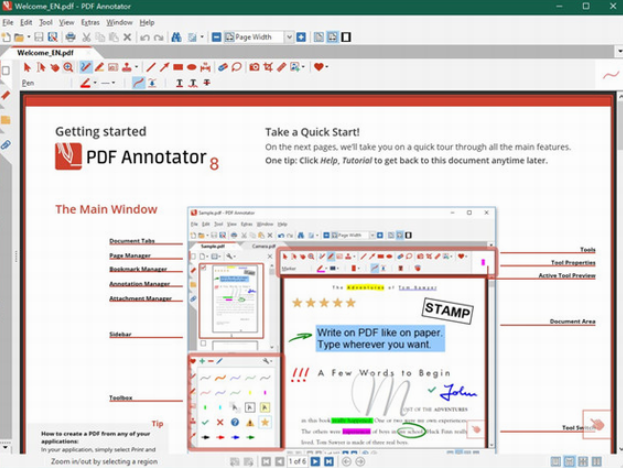
Task: Activate the Snapshot camera tool
Action: (255, 67)
